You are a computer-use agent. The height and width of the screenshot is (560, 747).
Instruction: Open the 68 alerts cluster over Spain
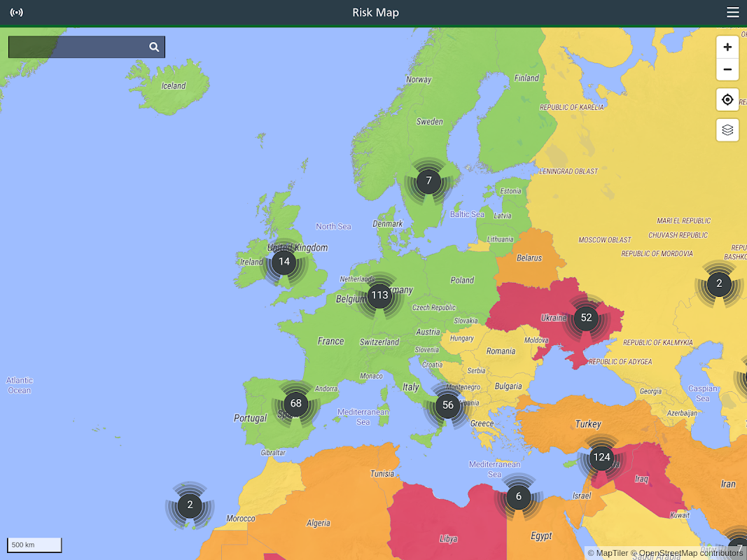pos(296,403)
